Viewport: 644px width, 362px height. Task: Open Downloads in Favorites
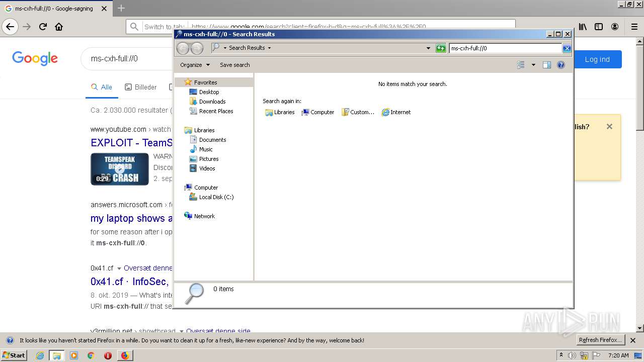207,102
